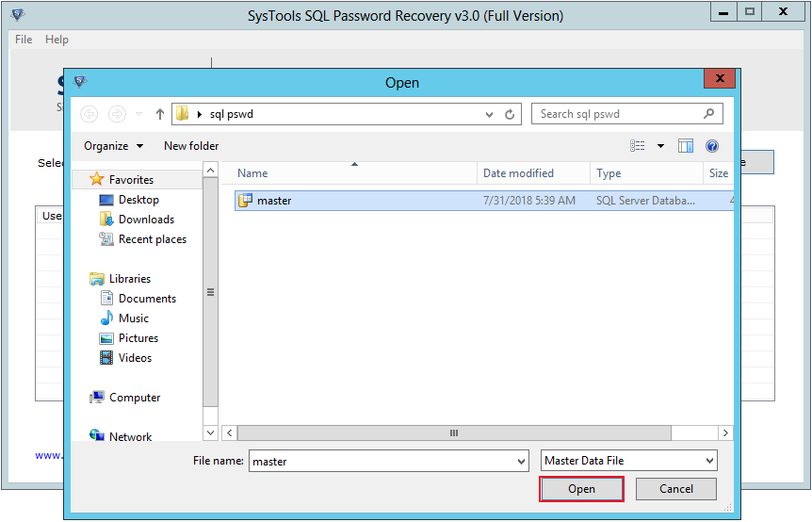Expand the path arrow before sql pswd
The height and width of the screenshot is (522, 812).
point(200,114)
